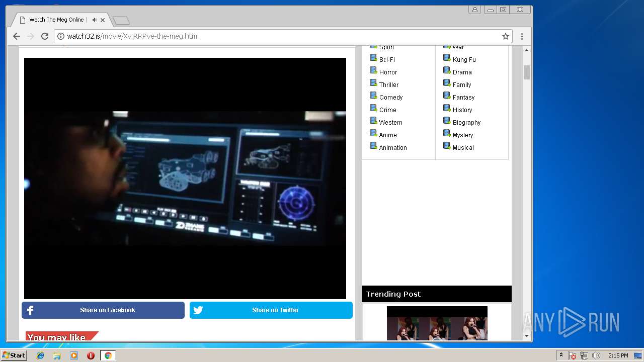Viewport: 644px width, 362px height.
Task: Open the Horror genre
Action: click(388, 72)
